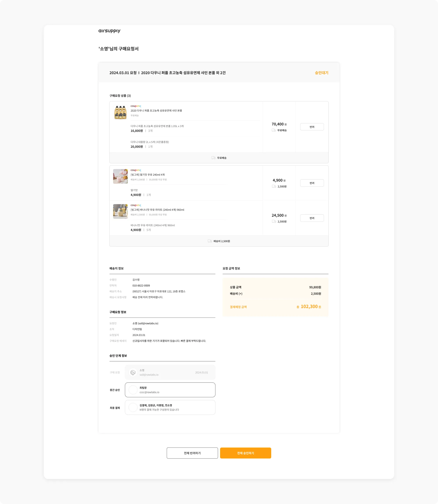438x504 pixels.
Task: Click truck icon in 무료배송 footer bar
Action: [x=213, y=158]
